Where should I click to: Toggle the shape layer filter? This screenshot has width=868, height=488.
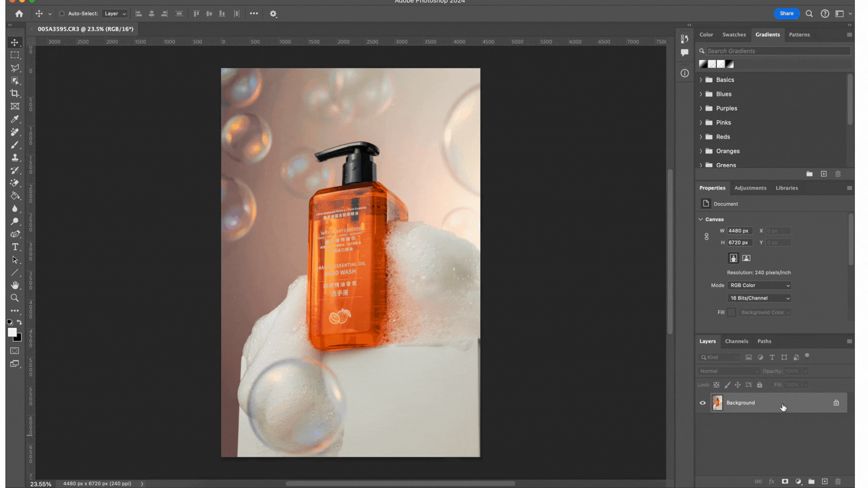784,357
